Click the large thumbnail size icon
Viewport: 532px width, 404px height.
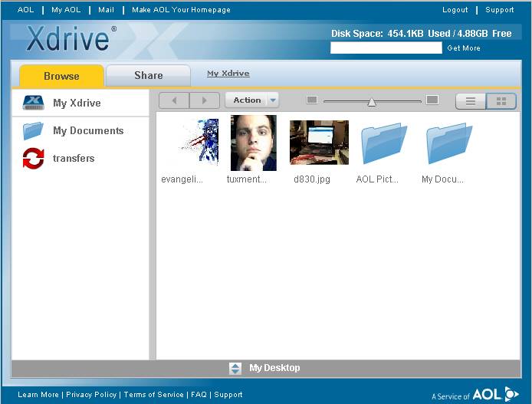(x=432, y=100)
